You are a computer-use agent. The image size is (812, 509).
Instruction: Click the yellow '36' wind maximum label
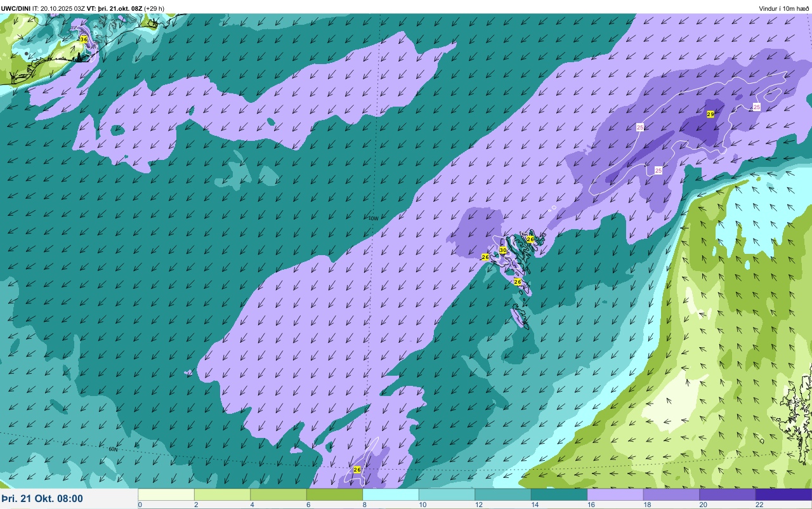[x=84, y=39]
